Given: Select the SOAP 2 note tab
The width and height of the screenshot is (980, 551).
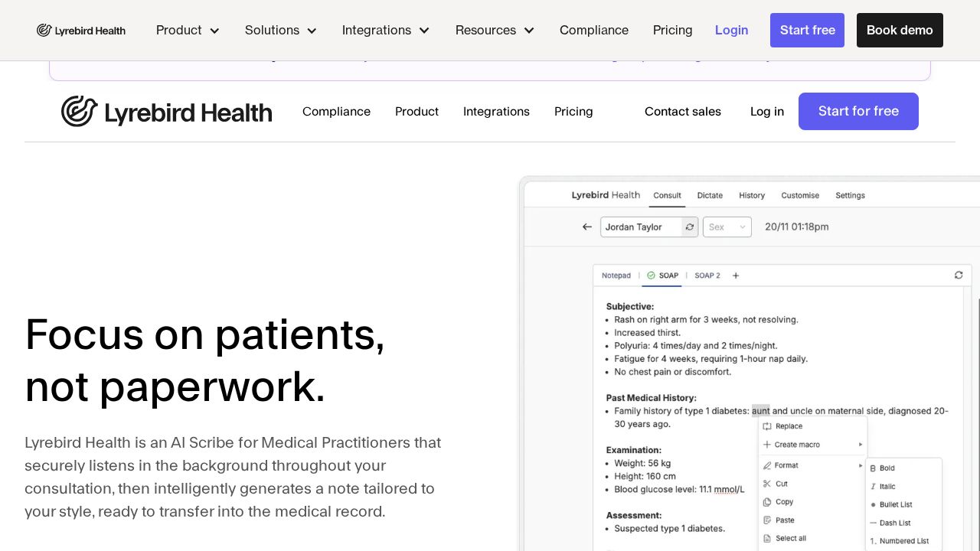Looking at the screenshot, I should click(x=707, y=275).
